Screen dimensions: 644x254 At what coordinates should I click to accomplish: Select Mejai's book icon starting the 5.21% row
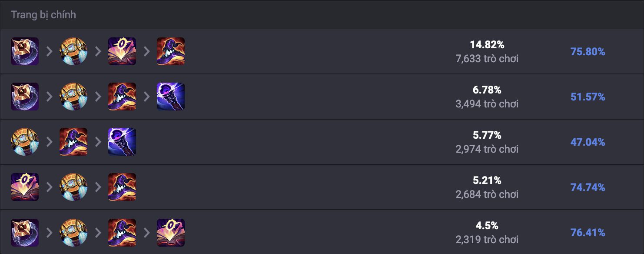(25, 187)
